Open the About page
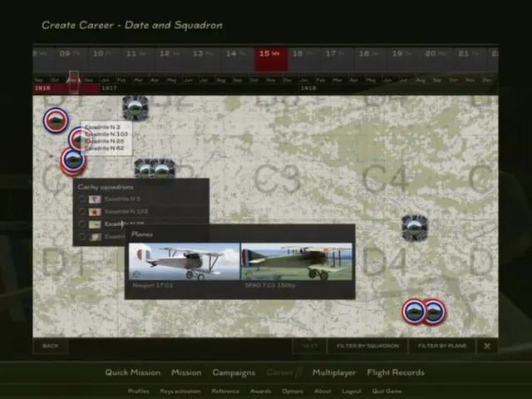 323,392
